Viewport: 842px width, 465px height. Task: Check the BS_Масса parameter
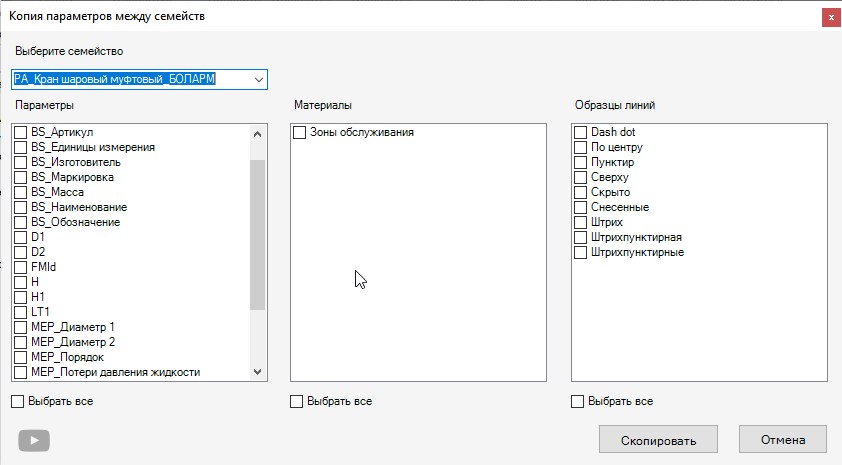21,192
